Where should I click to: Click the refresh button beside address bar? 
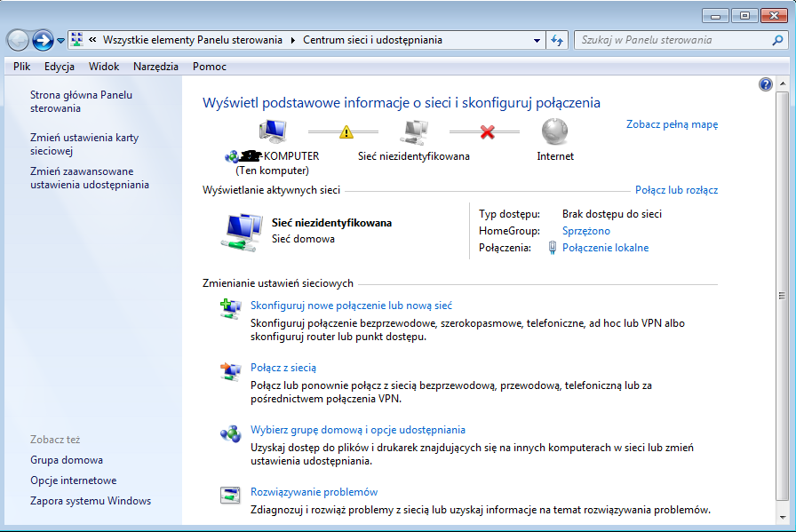pyautogui.click(x=558, y=40)
